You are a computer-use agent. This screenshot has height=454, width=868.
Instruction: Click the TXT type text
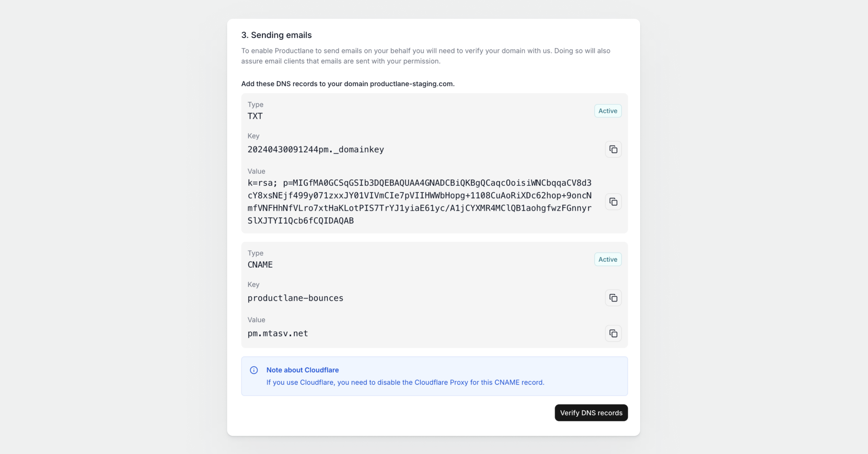(255, 116)
